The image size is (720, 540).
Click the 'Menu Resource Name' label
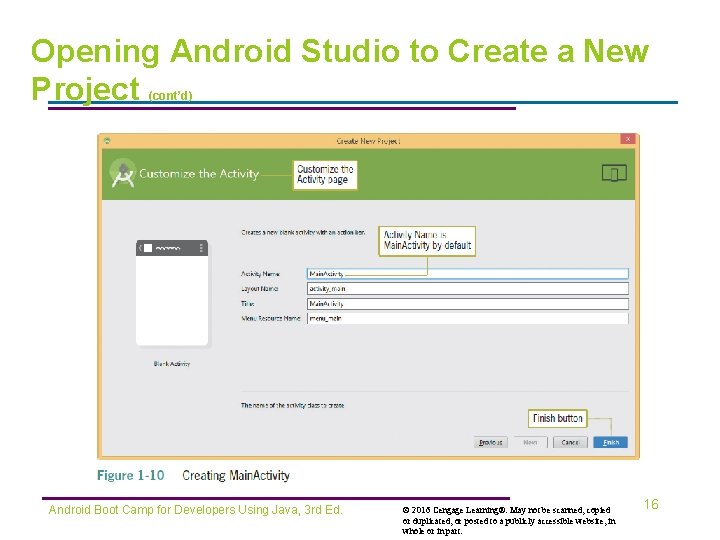(x=270, y=318)
